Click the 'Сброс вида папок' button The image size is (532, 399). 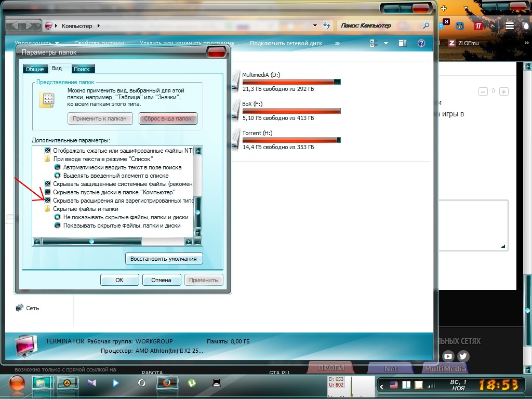168,118
